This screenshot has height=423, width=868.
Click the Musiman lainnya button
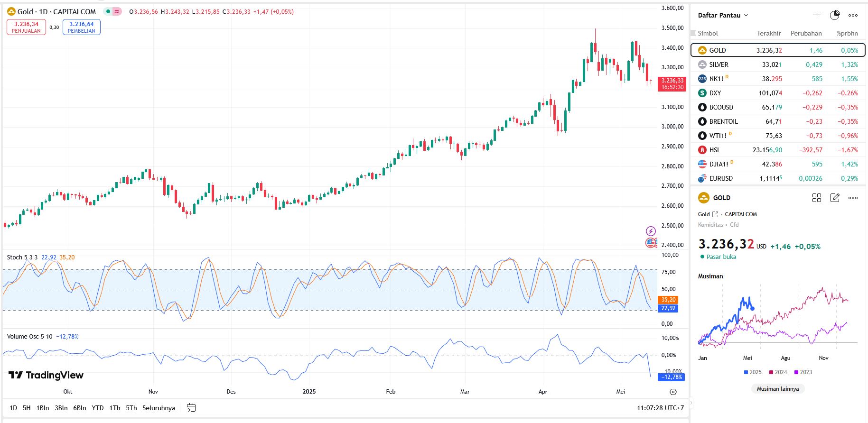(x=777, y=389)
